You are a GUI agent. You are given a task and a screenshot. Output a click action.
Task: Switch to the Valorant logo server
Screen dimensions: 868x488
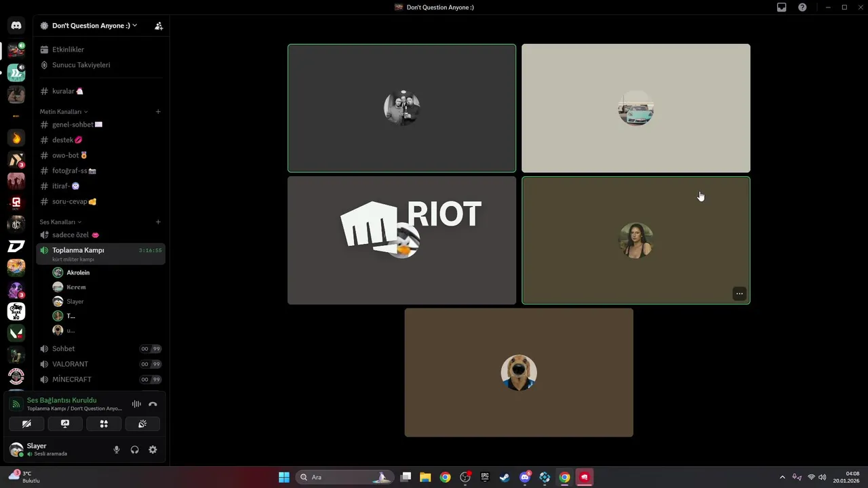tap(16, 333)
